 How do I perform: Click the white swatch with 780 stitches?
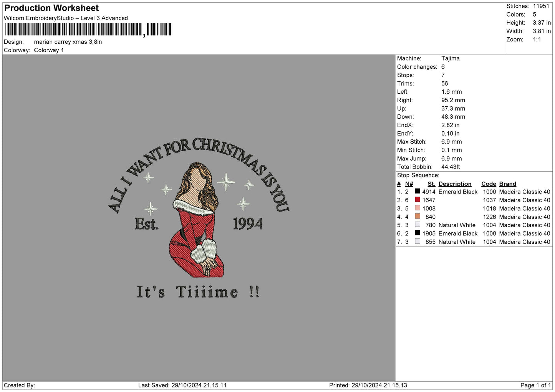coord(417,225)
